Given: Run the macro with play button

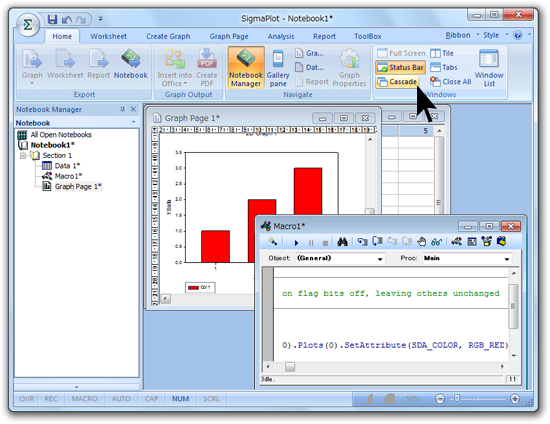Looking at the screenshot, I should click(296, 242).
